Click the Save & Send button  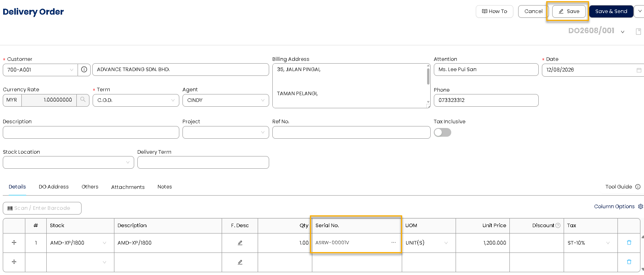coord(611,11)
